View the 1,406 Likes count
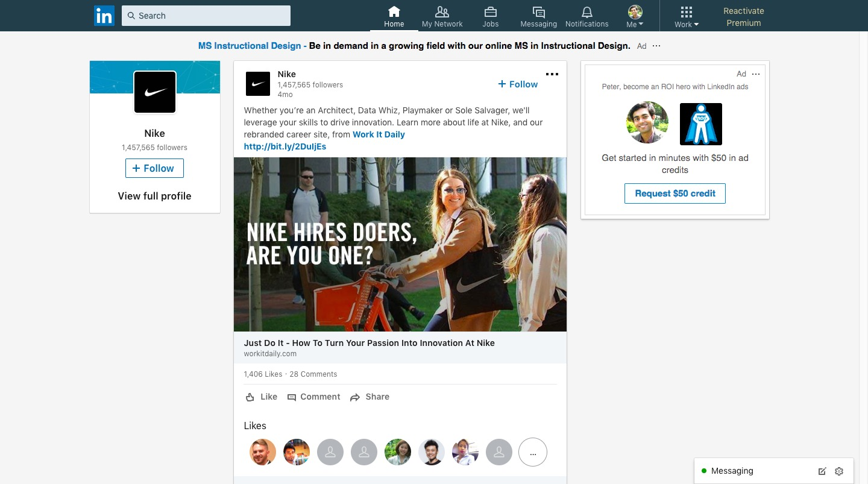 [263, 374]
